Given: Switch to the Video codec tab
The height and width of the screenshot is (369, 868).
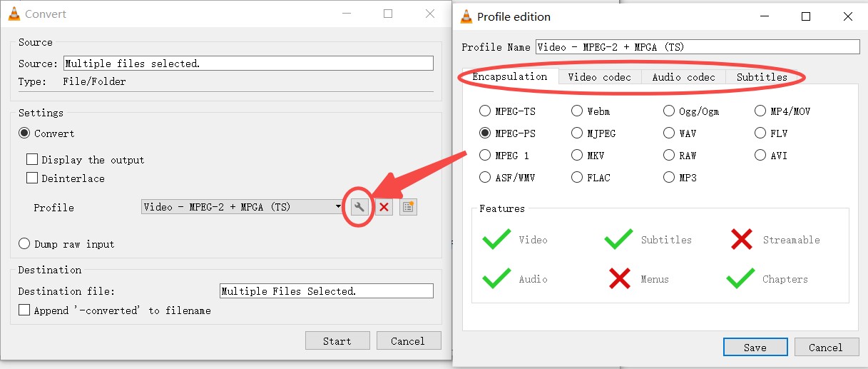Looking at the screenshot, I should 600,77.
